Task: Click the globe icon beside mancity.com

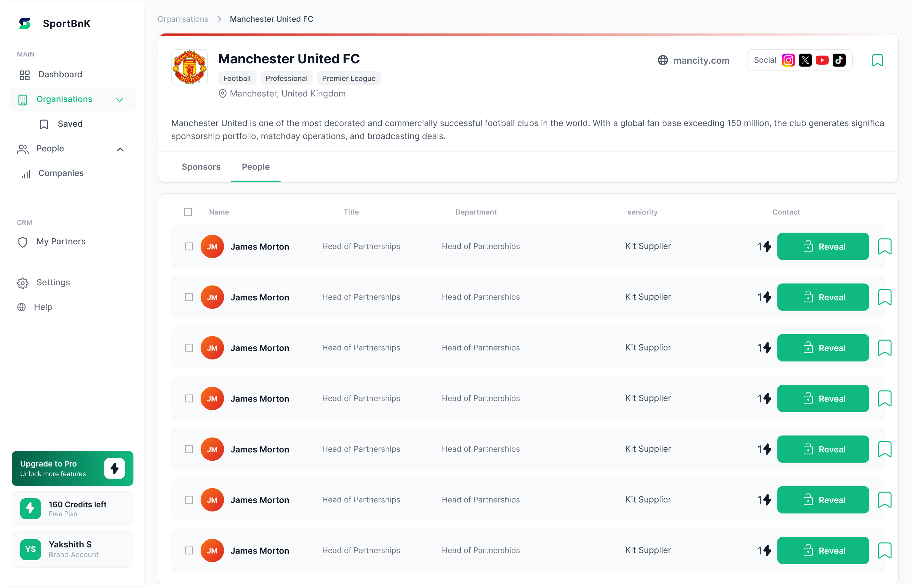Action: (x=663, y=60)
